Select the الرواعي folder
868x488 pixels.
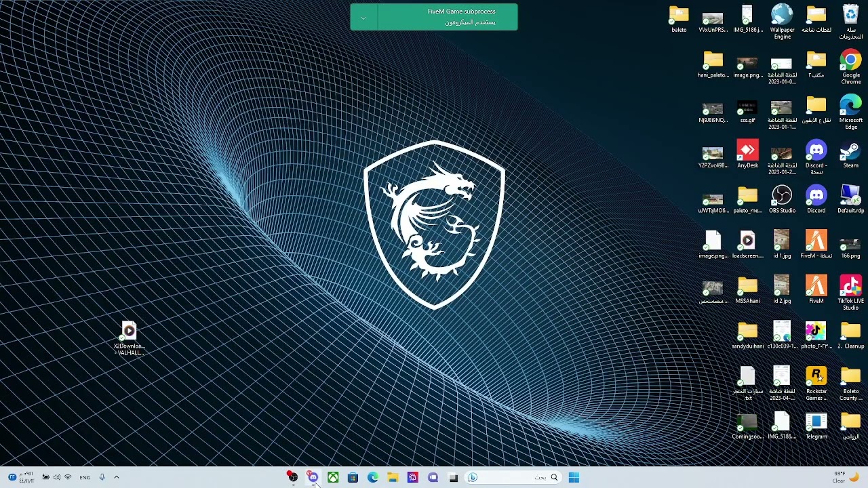point(850,425)
